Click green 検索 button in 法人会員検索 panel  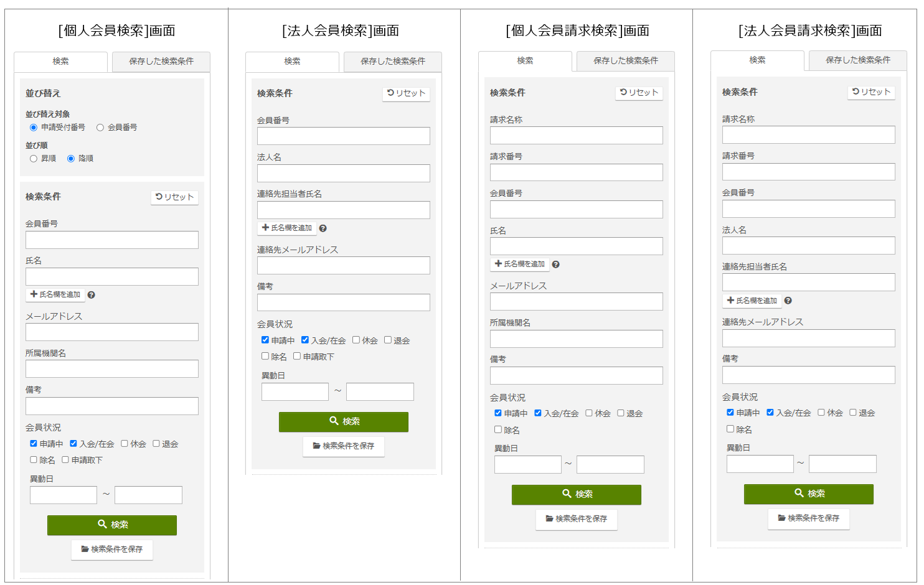(x=343, y=421)
